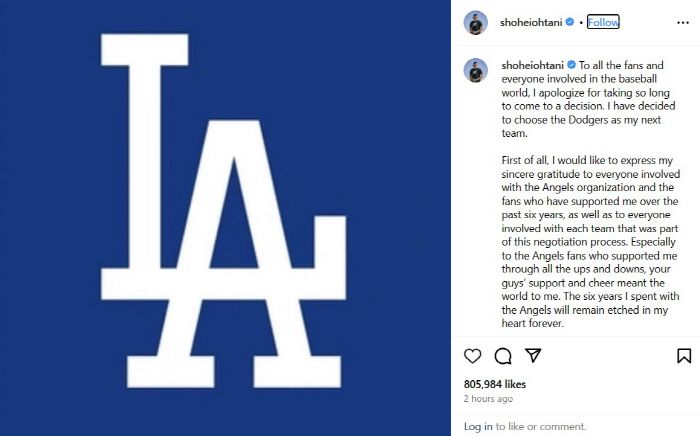Share the post using the paper plane icon

point(533,355)
